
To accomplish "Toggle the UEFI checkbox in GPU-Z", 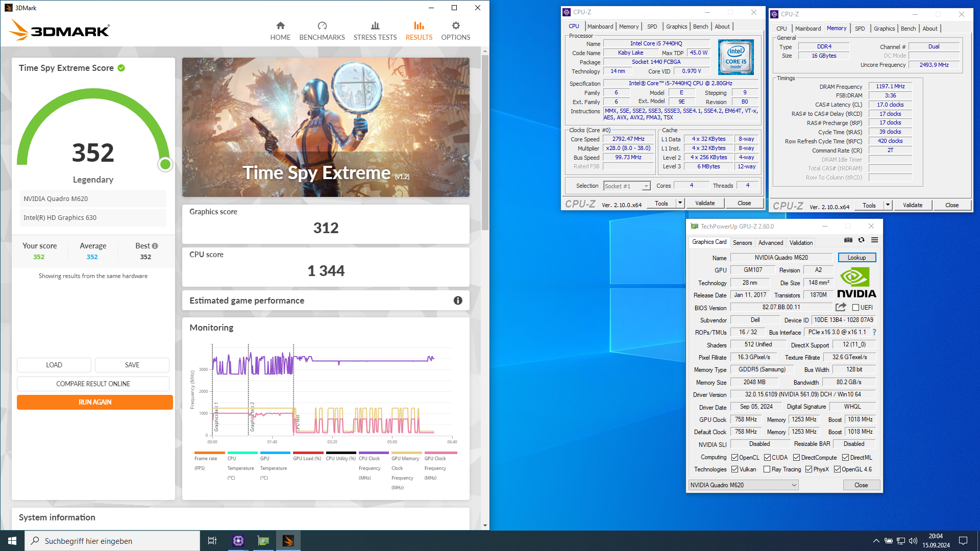I will [x=856, y=308].
